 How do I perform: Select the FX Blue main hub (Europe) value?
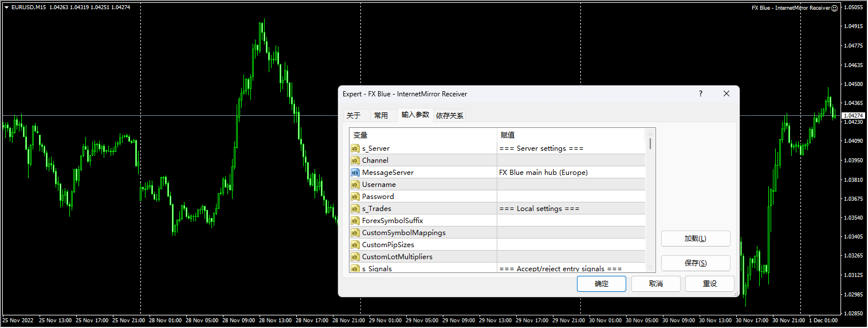[x=544, y=173]
